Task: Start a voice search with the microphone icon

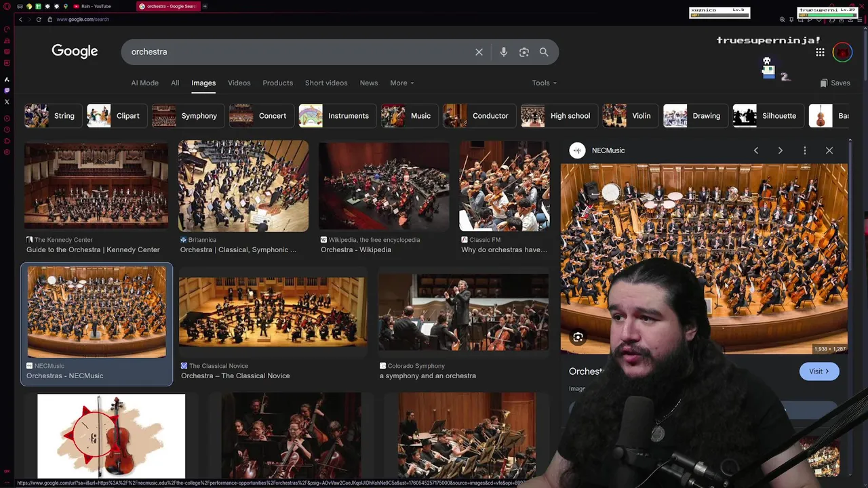Action: pos(503,52)
